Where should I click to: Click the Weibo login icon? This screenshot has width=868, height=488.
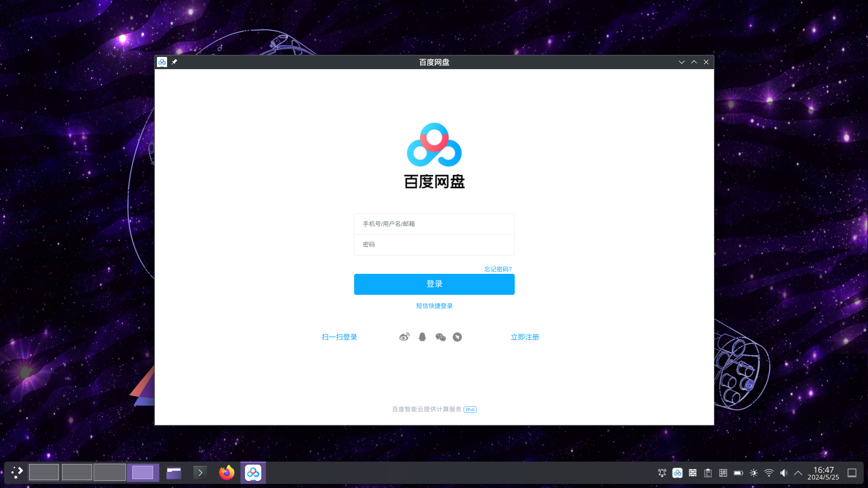click(404, 337)
